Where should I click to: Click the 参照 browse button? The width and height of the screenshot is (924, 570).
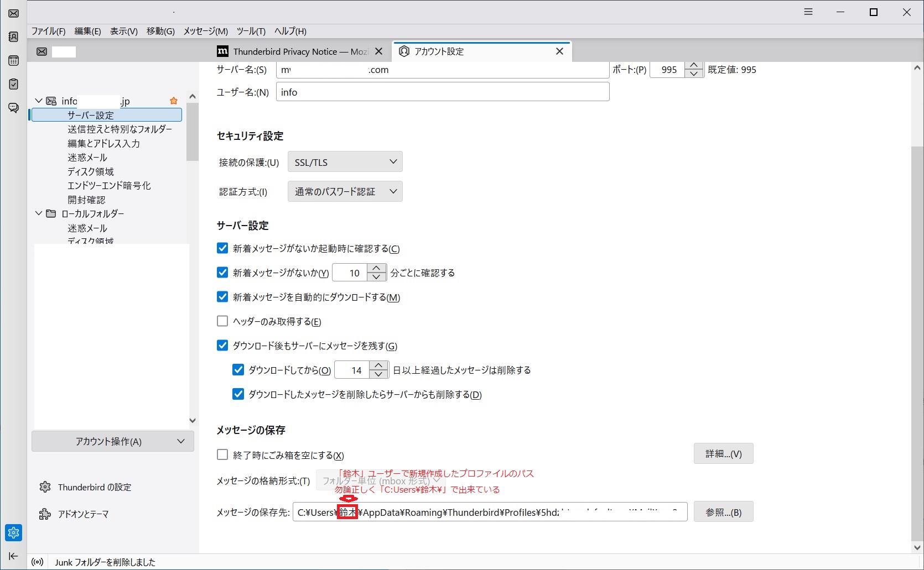(723, 512)
